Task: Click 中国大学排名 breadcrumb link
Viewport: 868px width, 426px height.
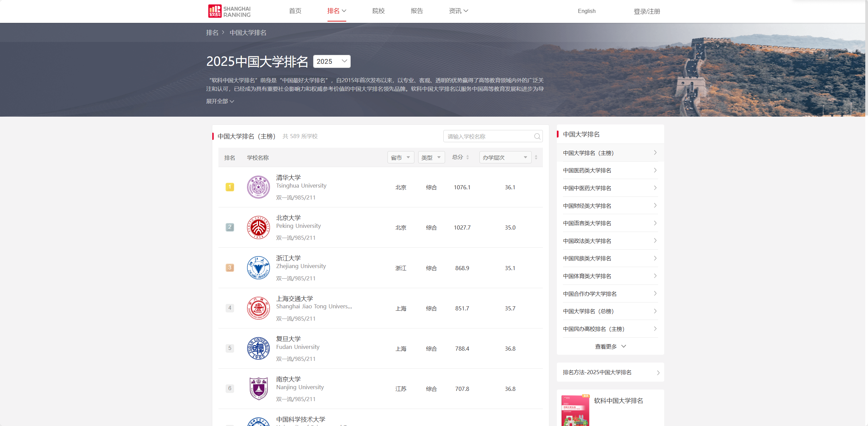Action: click(x=248, y=32)
